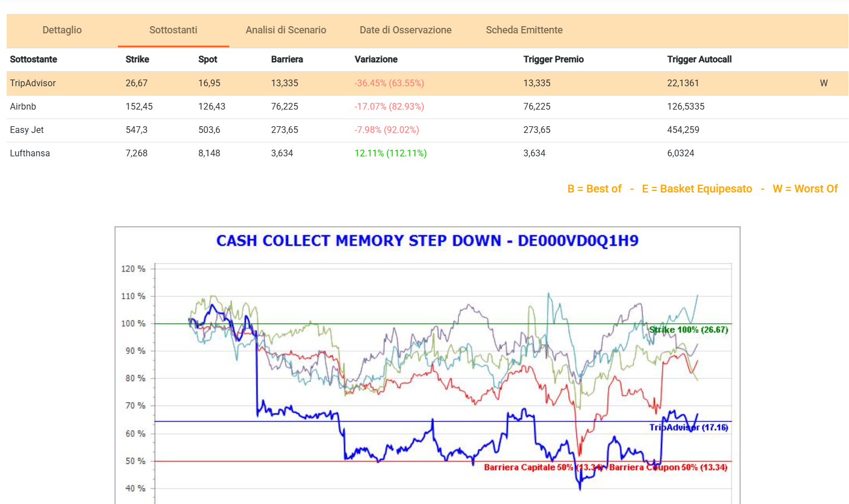Click TripAdvisor variation -36.45% (63.55%)
Screen dimensions: 849x504
(x=389, y=83)
